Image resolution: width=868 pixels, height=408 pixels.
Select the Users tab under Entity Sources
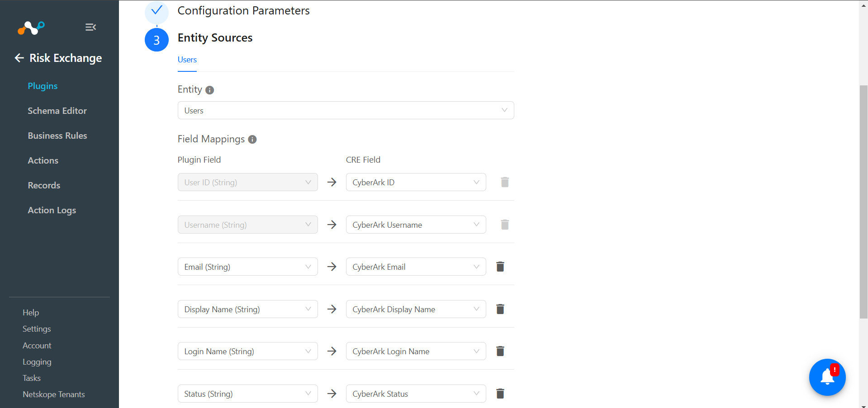coord(187,60)
